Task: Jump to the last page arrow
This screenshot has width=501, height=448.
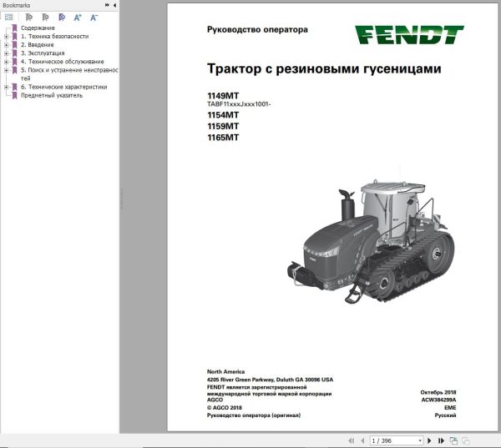Action: click(441, 441)
